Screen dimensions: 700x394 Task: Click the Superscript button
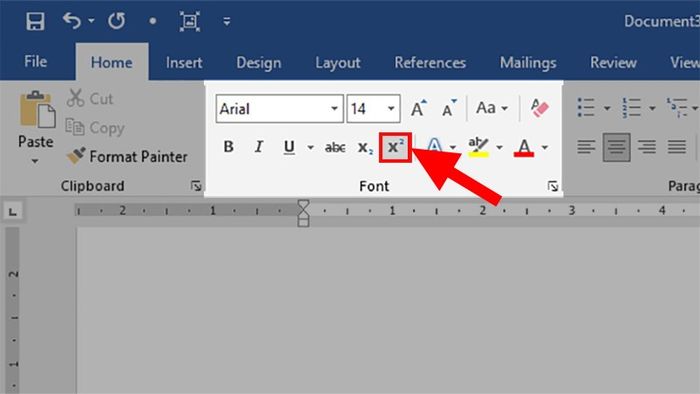(395, 147)
